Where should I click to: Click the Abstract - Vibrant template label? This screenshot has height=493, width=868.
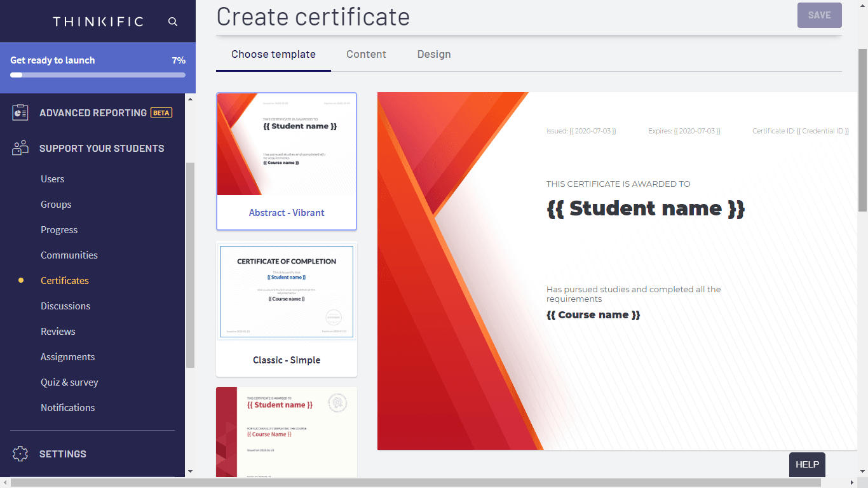(x=287, y=213)
